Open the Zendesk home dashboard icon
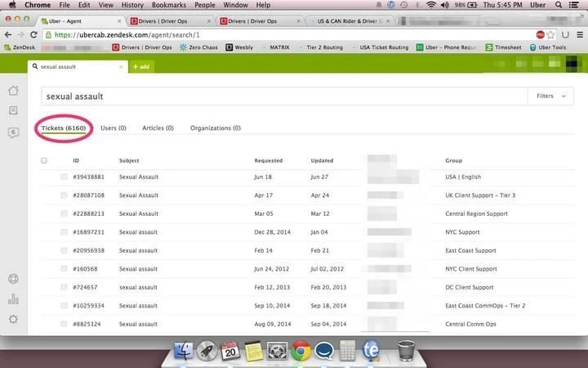Screen dimensions: 588x368 click(13, 90)
